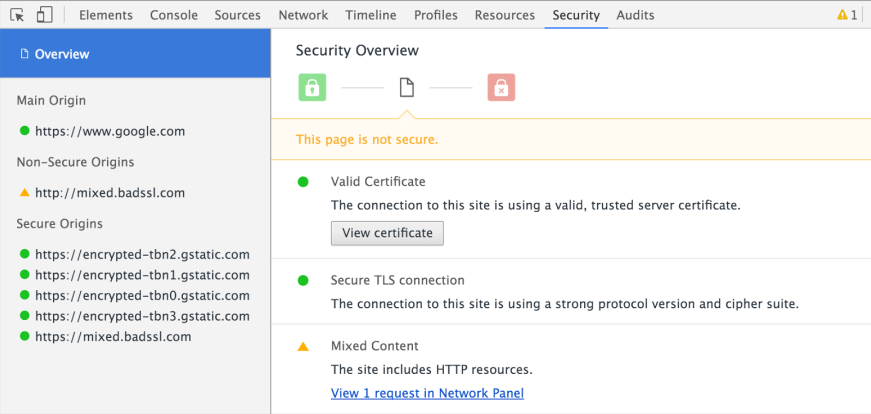The image size is (871, 414).
Task: Select the red insecure lock icon
Action: click(502, 87)
